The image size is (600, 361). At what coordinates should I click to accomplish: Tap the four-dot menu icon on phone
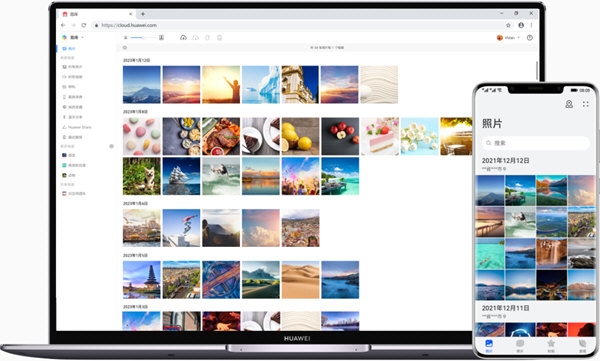point(585,104)
